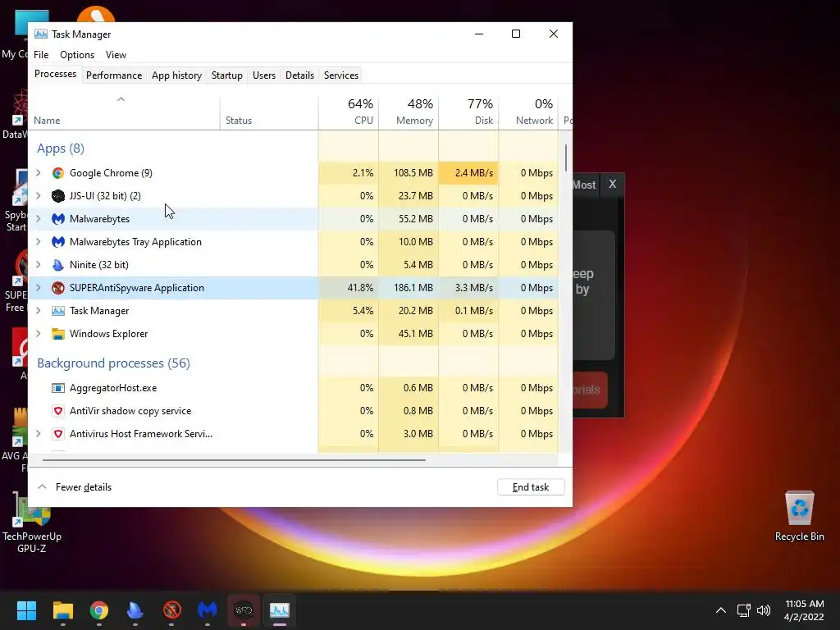Sort processes by Disk column
This screenshot has height=630, width=840.
coord(468,112)
